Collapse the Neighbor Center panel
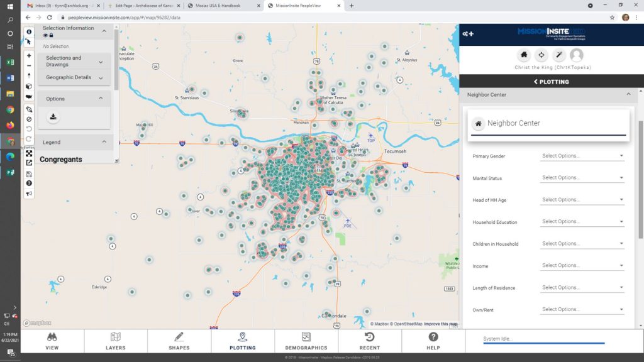The width and height of the screenshot is (644, 362). click(x=628, y=94)
